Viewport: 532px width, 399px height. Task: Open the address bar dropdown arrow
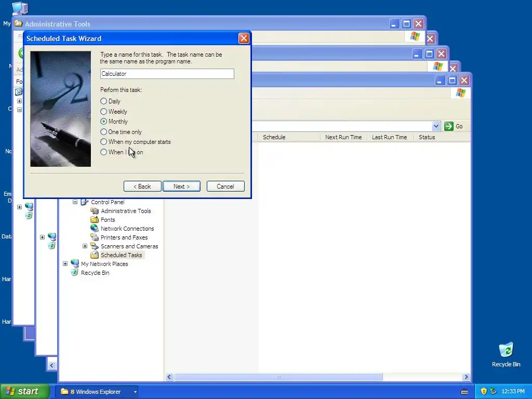click(x=436, y=126)
